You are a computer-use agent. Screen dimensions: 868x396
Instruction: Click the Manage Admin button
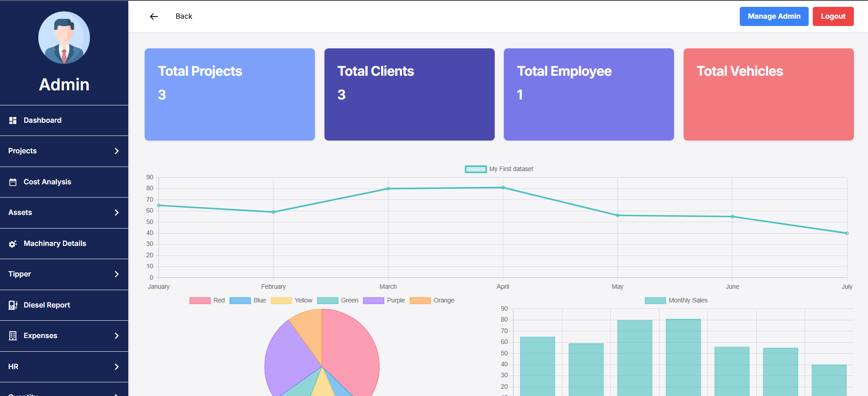(774, 16)
